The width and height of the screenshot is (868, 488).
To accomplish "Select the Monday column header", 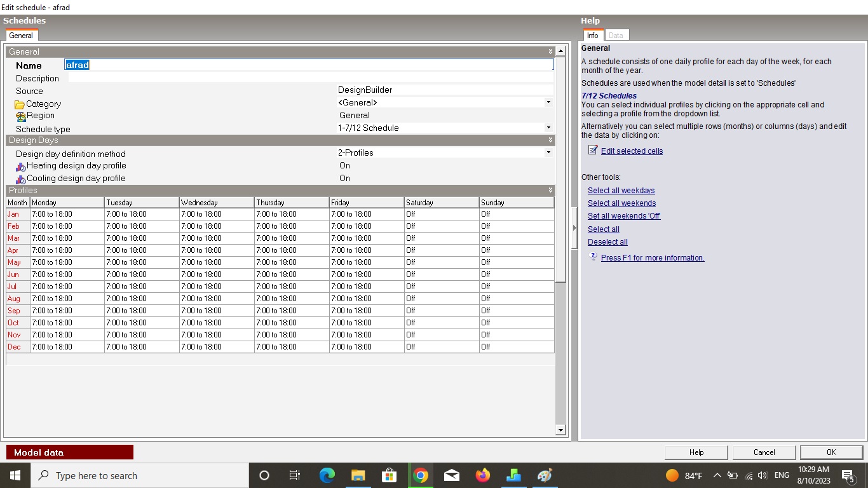I will point(67,202).
